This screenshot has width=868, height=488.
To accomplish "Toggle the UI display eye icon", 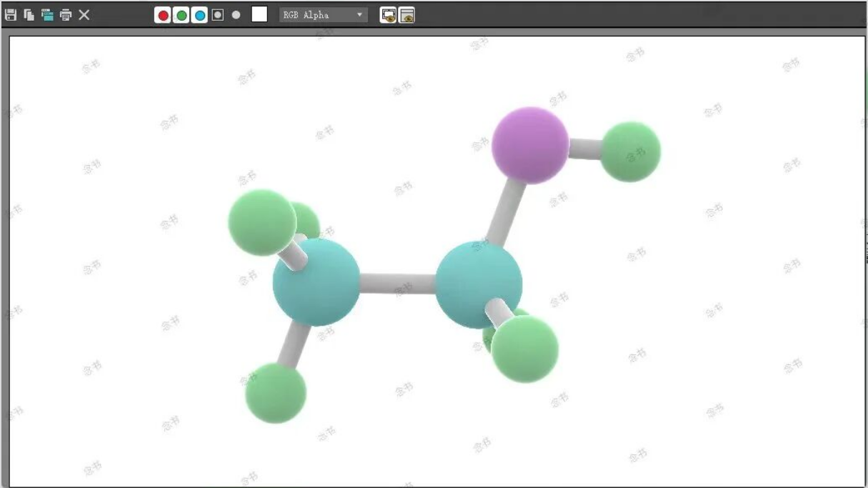I will (x=407, y=15).
